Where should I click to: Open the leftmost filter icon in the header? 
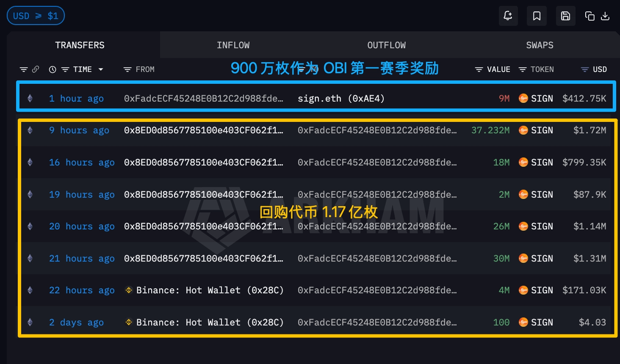[24, 69]
